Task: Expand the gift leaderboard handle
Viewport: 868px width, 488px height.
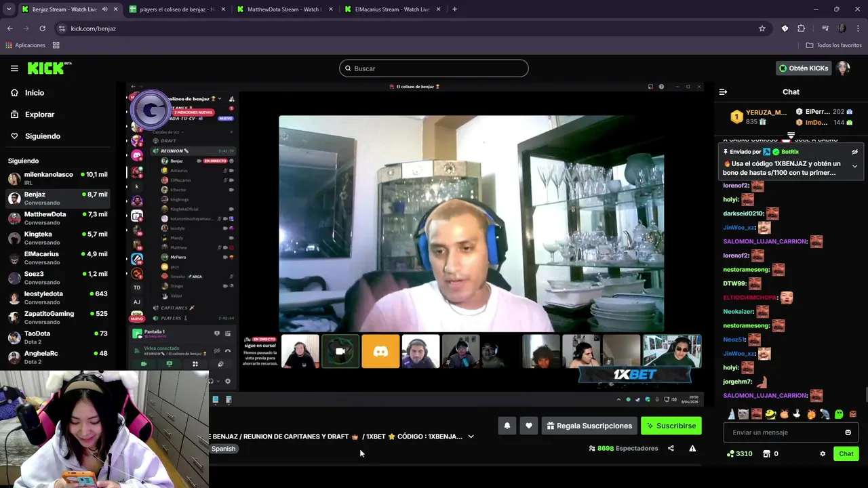Action: [791, 136]
